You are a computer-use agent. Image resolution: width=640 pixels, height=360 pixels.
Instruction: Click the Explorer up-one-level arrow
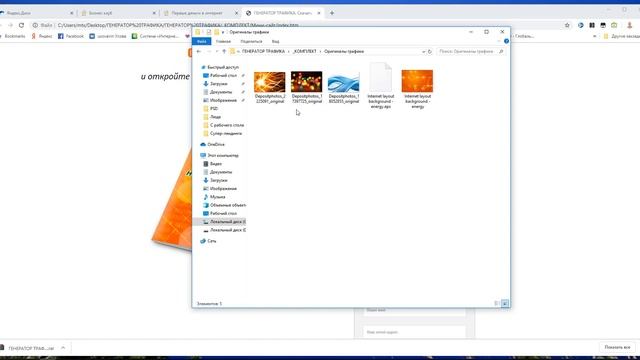coord(224,52)
